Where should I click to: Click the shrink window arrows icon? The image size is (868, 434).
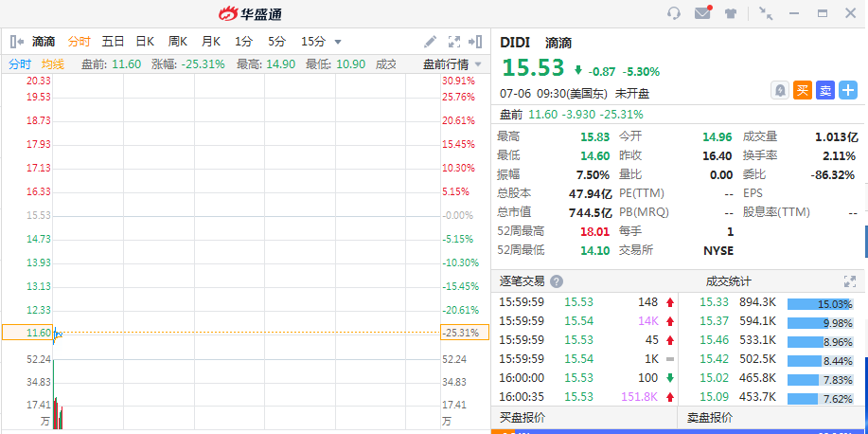pyautogui.click(x=766, y=13)
